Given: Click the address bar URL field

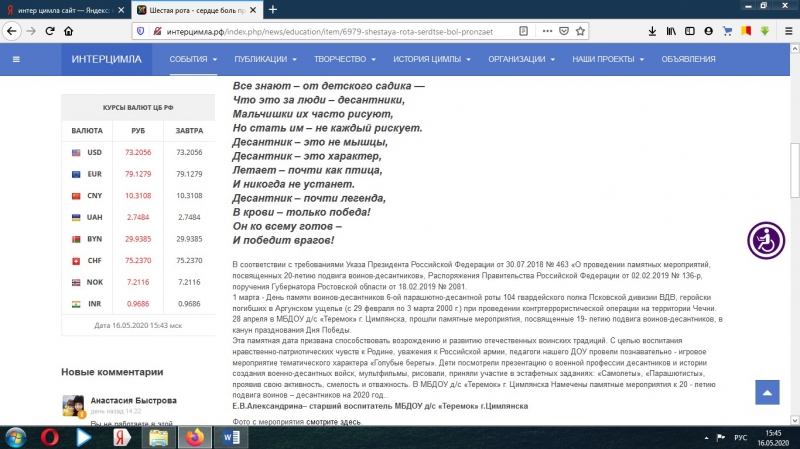Looking at the screenshot, I should 330,32.
